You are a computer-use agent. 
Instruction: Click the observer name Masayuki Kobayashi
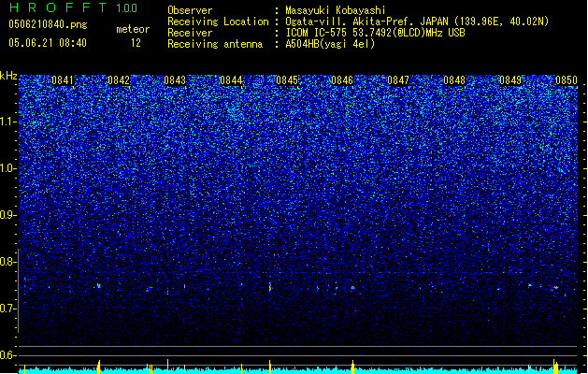coord(336,10)
